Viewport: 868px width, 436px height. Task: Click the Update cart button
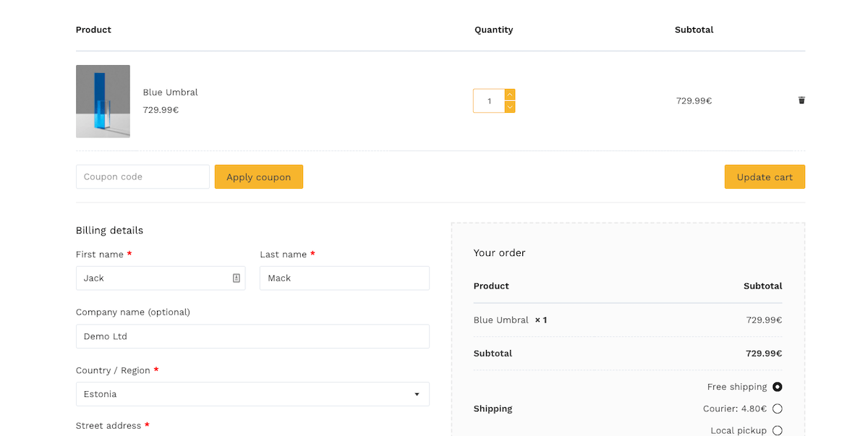click(x=765, y=176)
